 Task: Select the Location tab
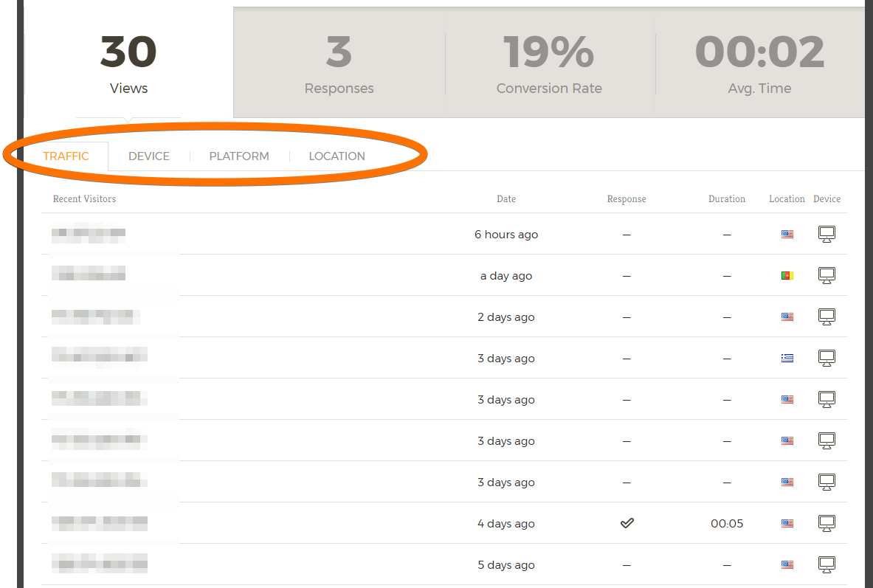coord(337,156)
